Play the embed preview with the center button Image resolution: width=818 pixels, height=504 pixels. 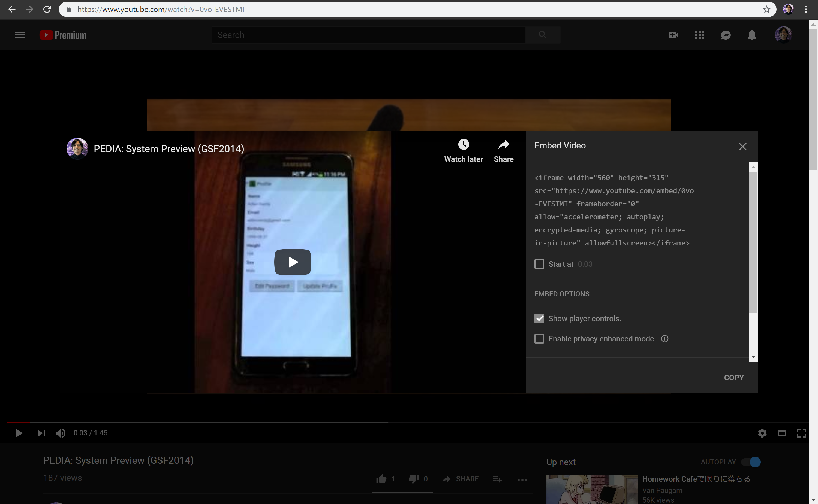coord(293,262)
